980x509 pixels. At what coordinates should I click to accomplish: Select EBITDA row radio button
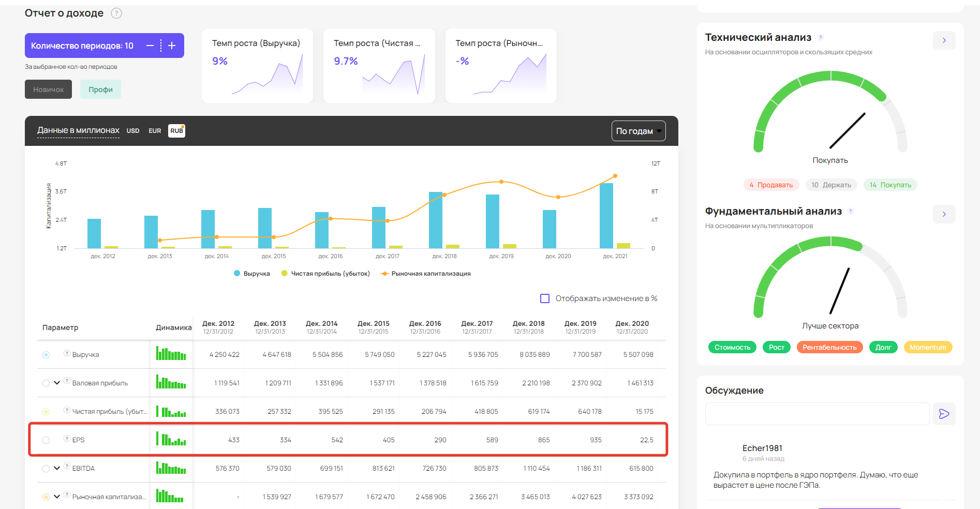click(46, 469)
